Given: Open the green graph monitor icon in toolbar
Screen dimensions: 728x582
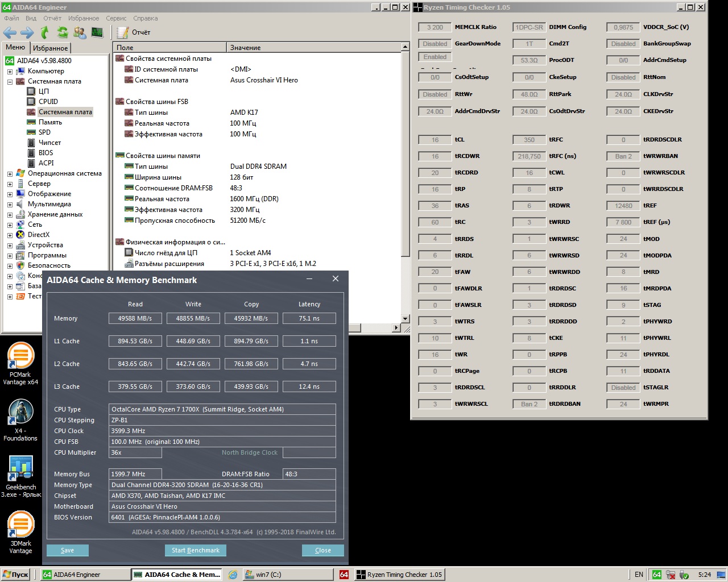Looking at the screenshot, I should click(97, 32).
